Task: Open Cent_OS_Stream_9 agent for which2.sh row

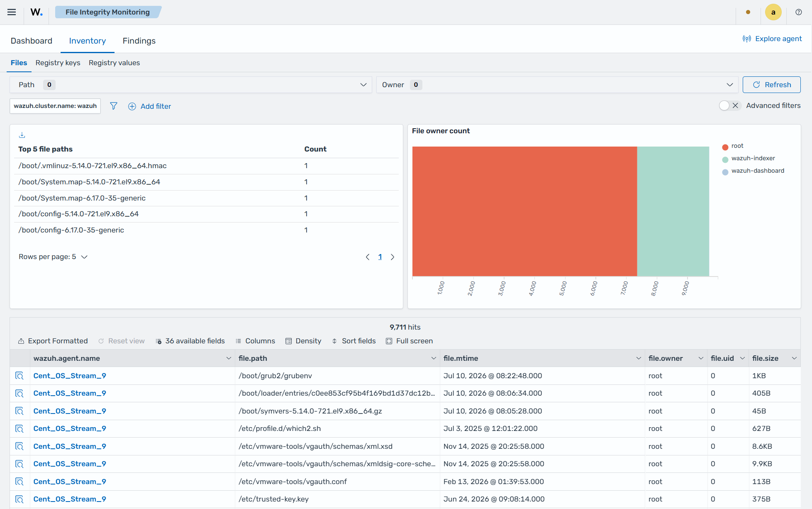Action: pos(70,428)
